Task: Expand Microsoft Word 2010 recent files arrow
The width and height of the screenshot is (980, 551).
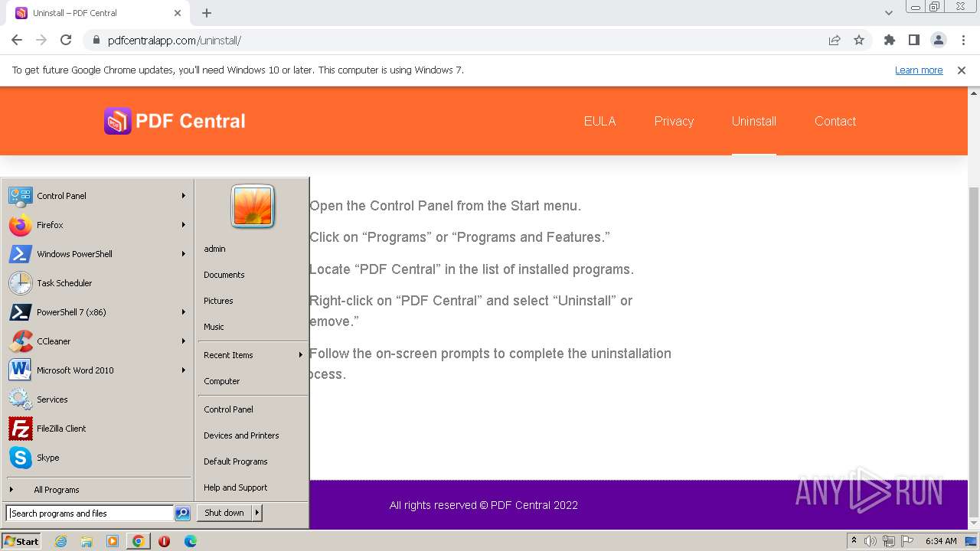Action: tap(184, 370)
